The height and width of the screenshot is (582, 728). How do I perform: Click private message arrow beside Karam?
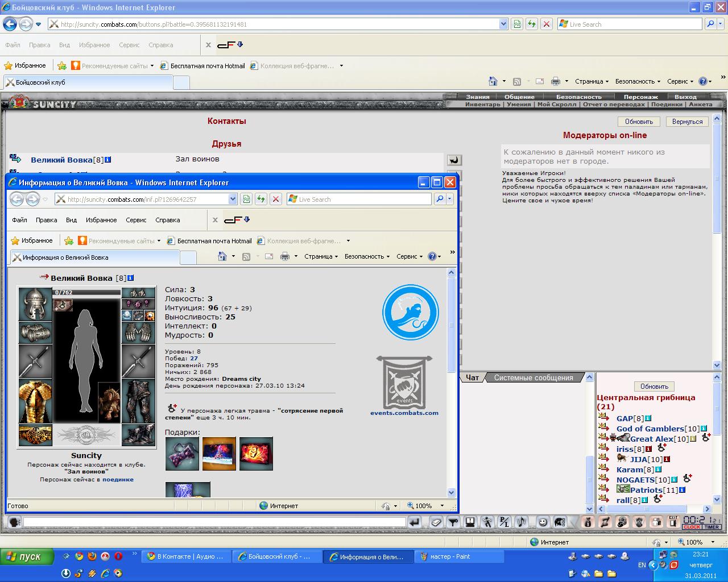point(603,469)
